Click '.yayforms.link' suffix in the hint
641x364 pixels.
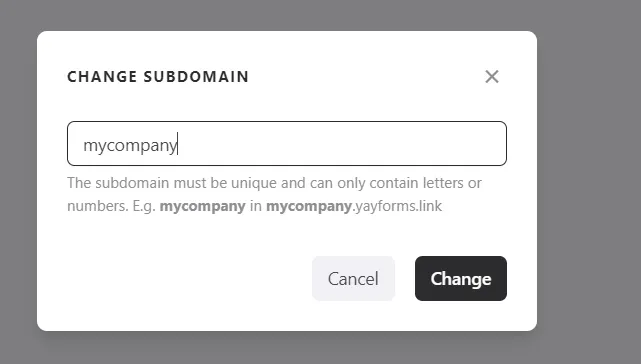tap(397, 206)
